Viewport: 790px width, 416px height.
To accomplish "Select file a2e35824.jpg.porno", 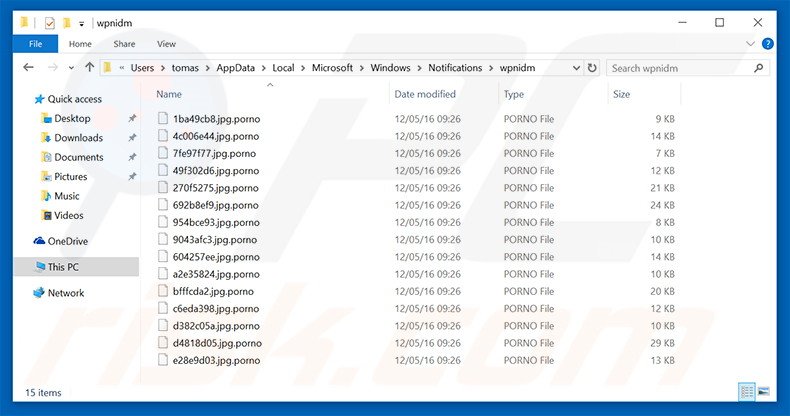I will [x=216, y=274].
